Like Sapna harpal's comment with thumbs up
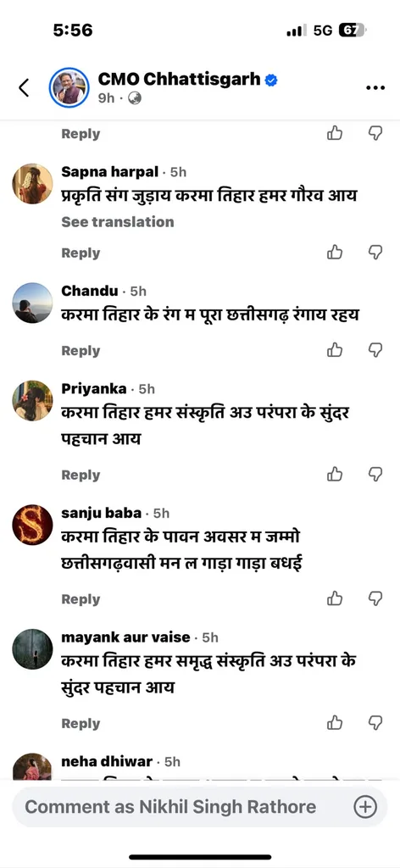Screen dimensions: 400x868 [x=335, y=253]
